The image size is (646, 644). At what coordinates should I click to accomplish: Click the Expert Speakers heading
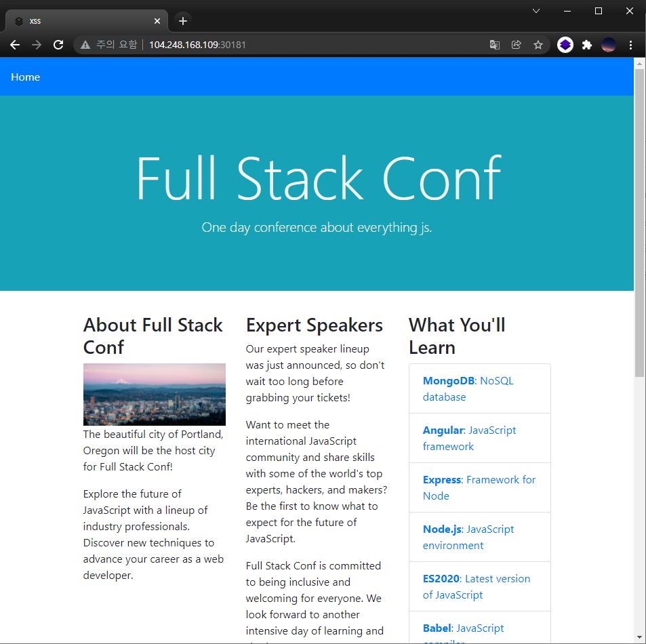click(315, 325)
